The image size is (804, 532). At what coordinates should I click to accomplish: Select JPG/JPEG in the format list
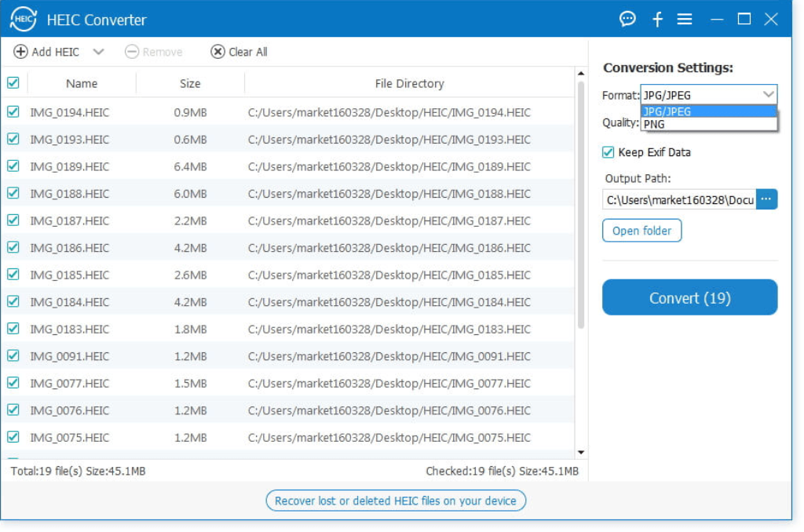pyautogui.click(x=709, y=111)
